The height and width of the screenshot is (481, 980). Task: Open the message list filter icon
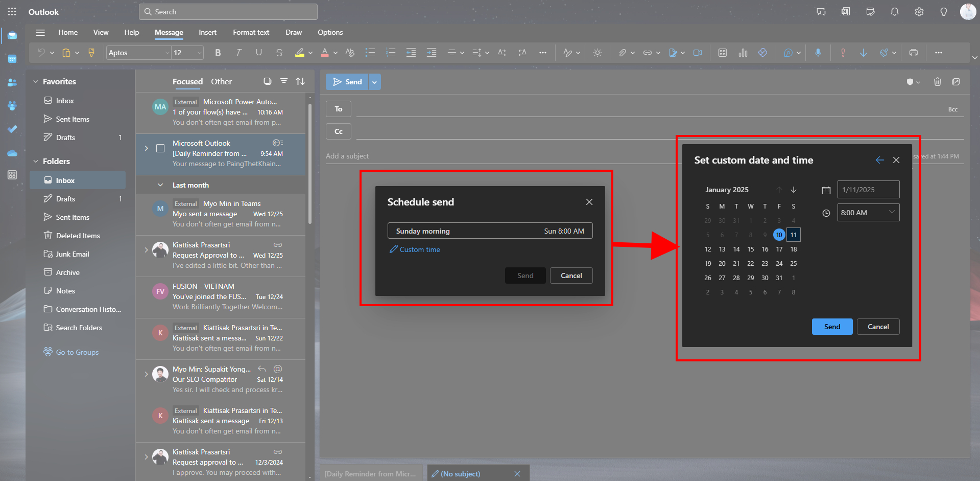click(x=284, y=81)
